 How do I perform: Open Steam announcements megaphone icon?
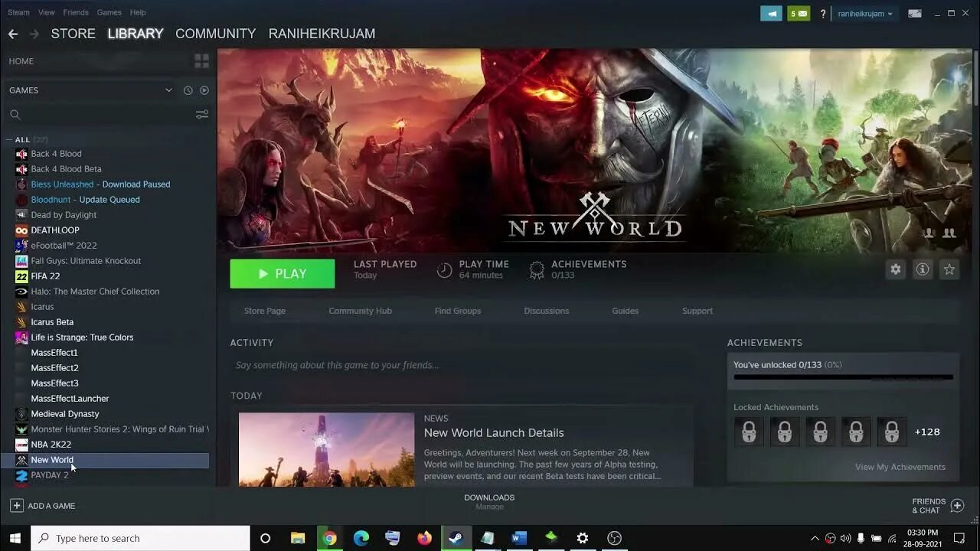(771, 13)
